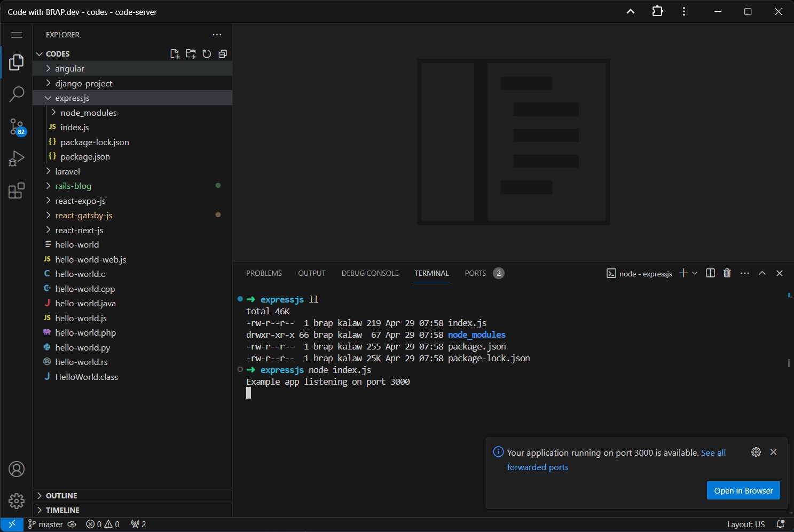Open the Manage settings gear
794x532 pixels.
tap(17, 501)
